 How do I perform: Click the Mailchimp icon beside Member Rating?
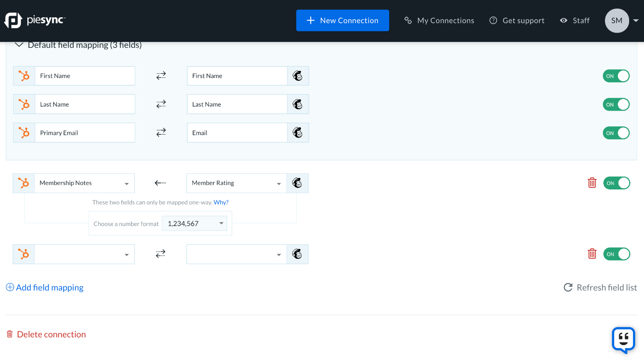298,183
